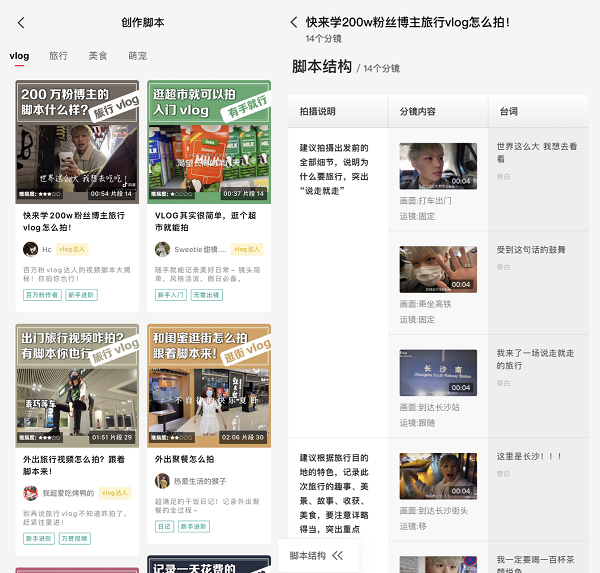Play the 到达长沙街头 shot clip

tap(438, 476)
